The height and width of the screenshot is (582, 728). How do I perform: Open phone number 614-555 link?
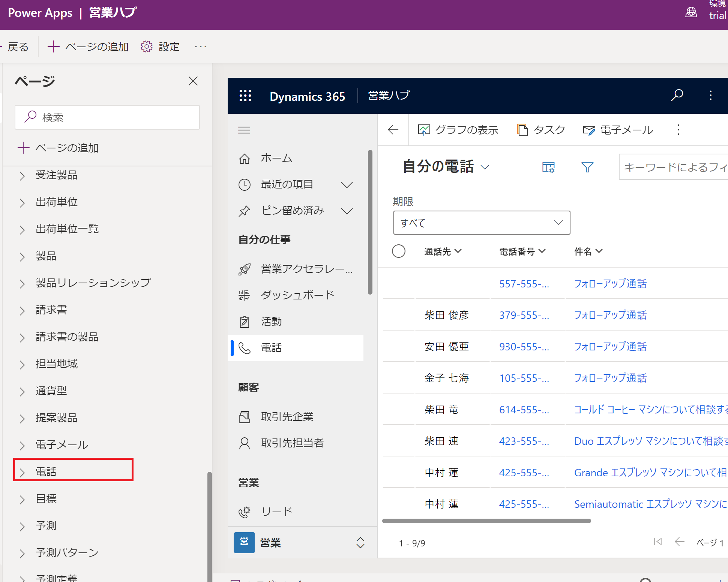(524, 410)
